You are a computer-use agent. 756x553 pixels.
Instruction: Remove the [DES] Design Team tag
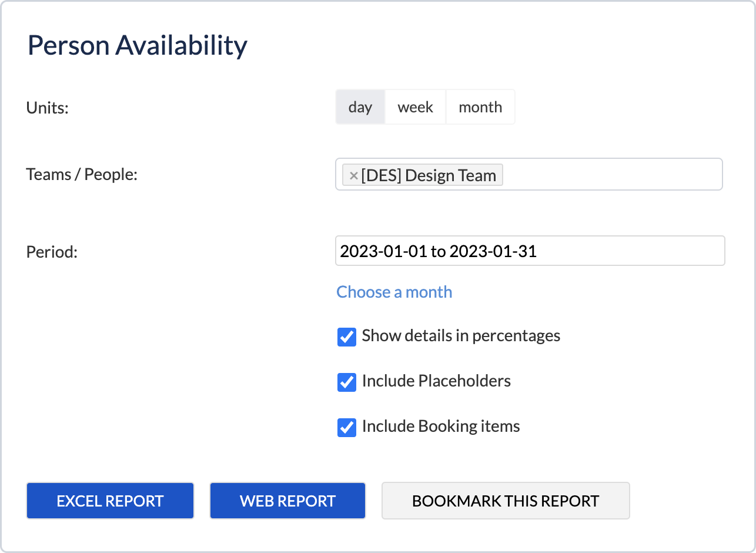click(353, 175)
